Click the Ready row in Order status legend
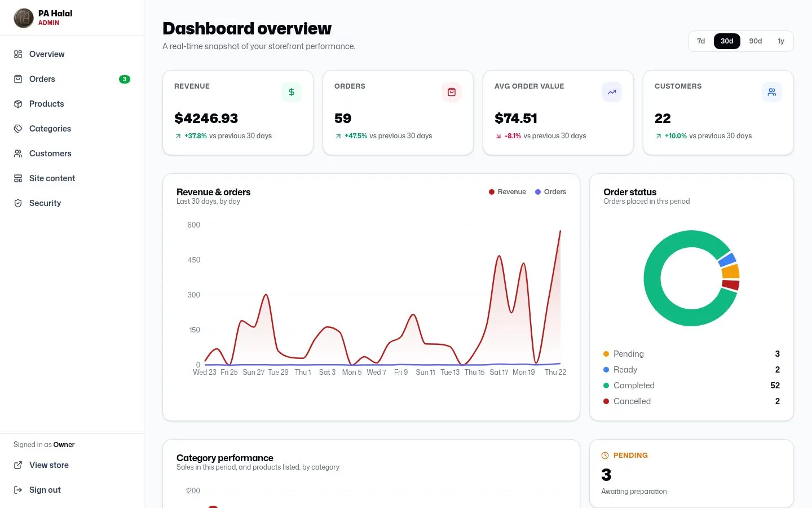The image size is (812, 508). (x=691, y=370)
